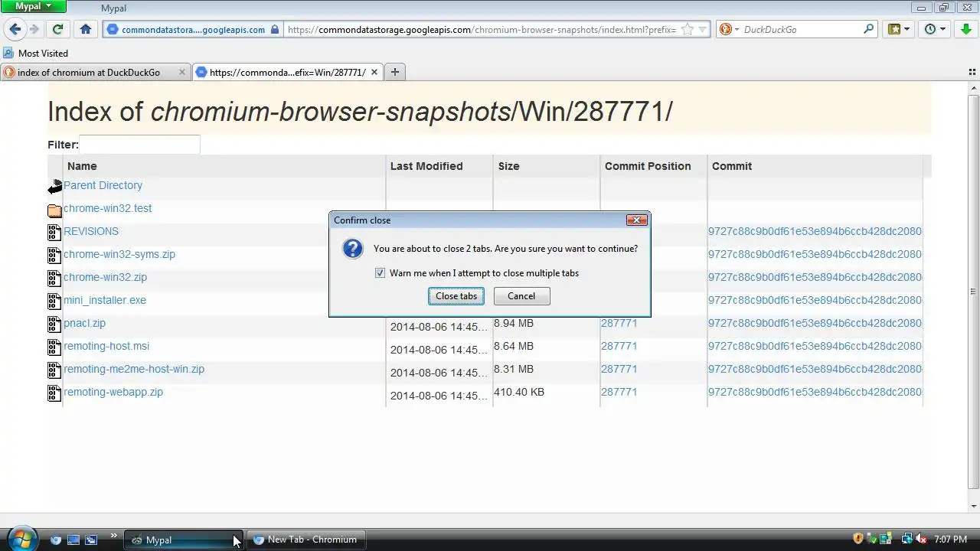Open commit position 287771 for remoting-webapp.zip
This screenshot has height=551, width=980.
click(x=619, y=392)
